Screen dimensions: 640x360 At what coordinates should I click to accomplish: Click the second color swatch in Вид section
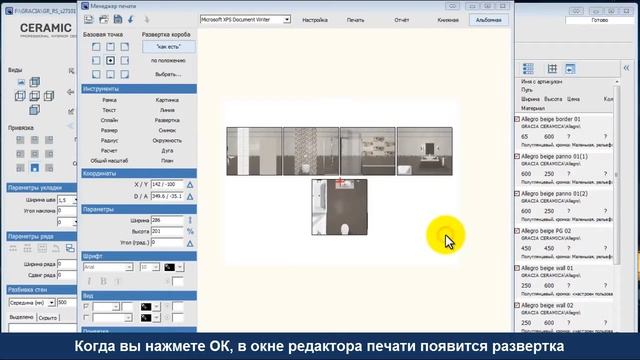pyautogui.click(x=146, y=318)
